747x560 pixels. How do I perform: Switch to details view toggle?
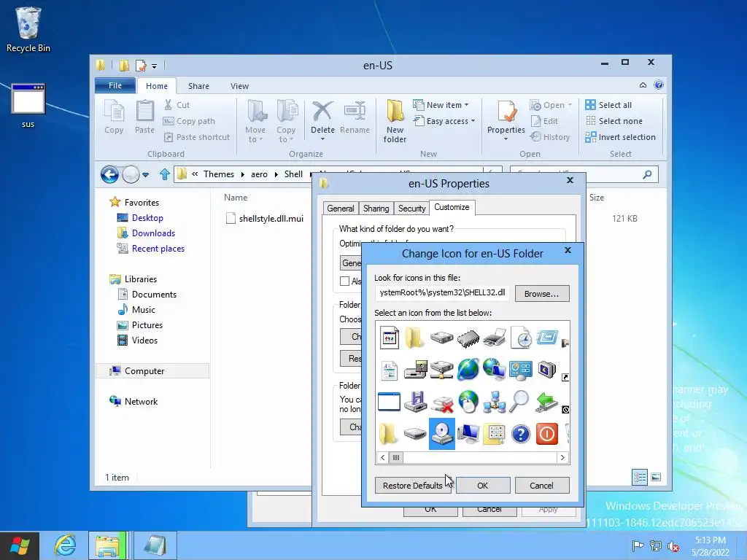[640, 477]
